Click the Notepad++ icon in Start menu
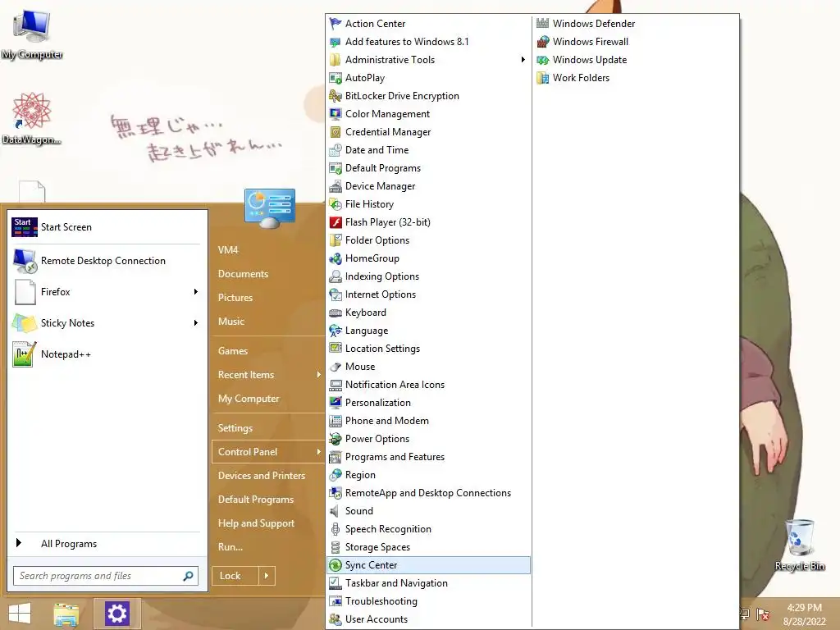 tap(24, 354)
